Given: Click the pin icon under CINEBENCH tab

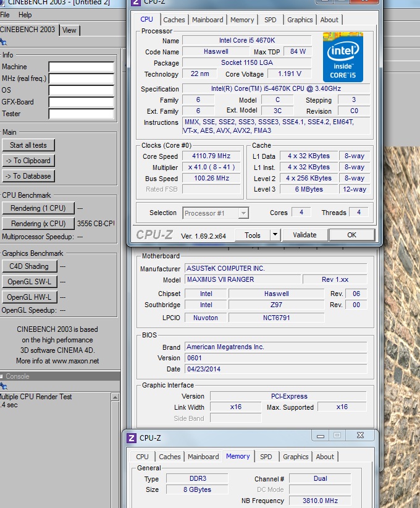Looking at the screenshot, I should coord(4,42).
